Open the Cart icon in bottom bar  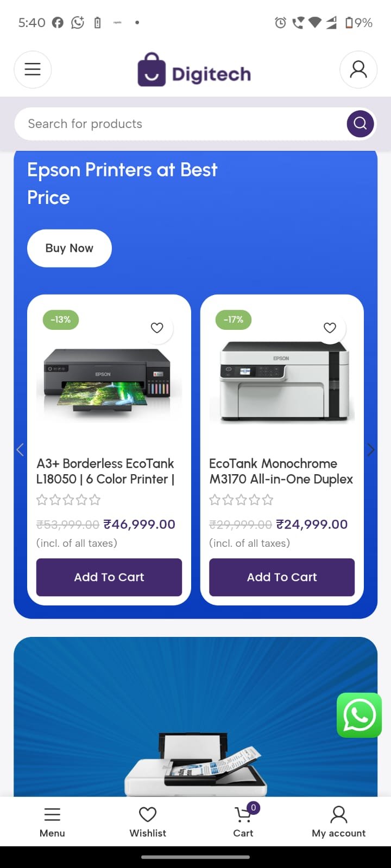coord(243,821)
